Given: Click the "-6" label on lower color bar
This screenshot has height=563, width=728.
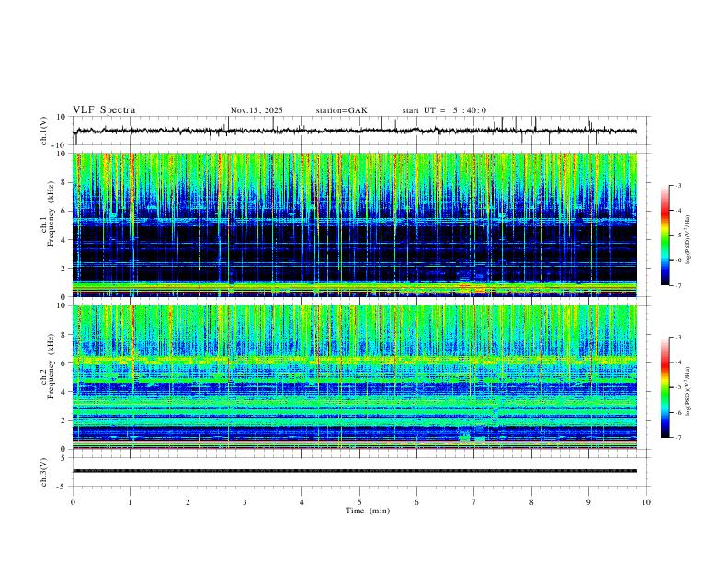Looking at the screenshot, I should click(677, 412).
